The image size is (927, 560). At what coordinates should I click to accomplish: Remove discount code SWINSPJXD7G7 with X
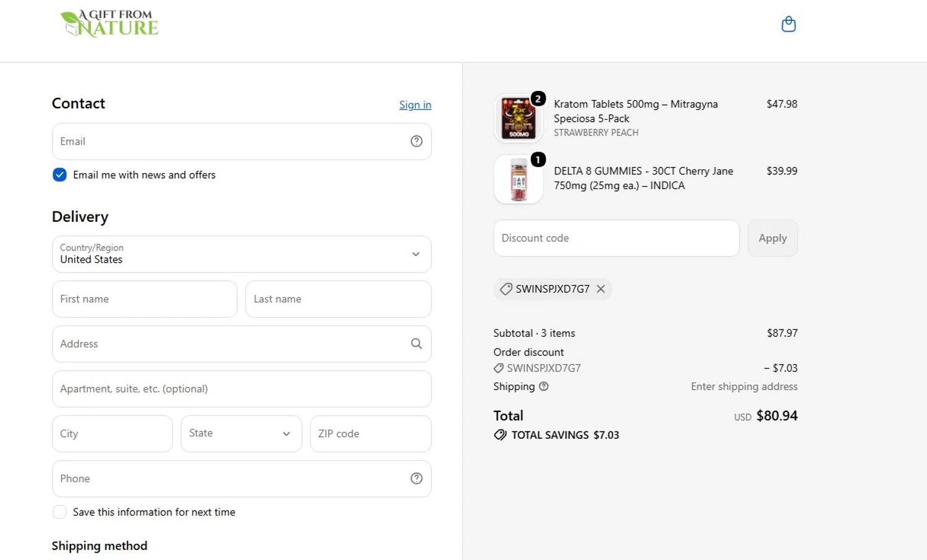[601, 289]
